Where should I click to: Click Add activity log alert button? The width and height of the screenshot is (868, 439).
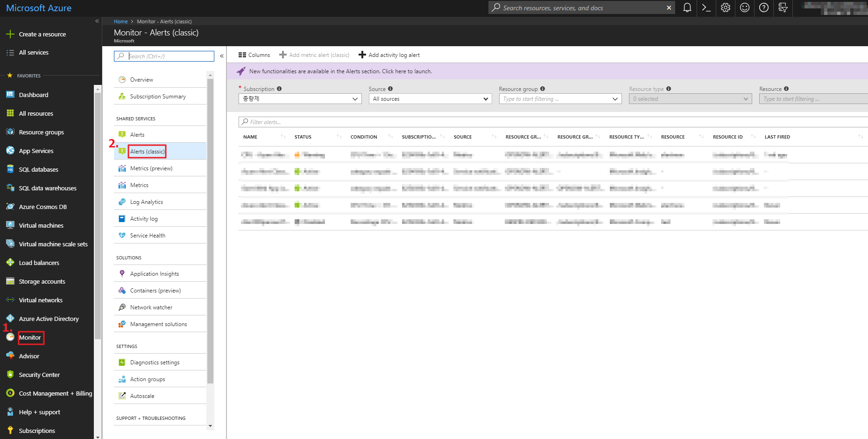tap(389, 55)
